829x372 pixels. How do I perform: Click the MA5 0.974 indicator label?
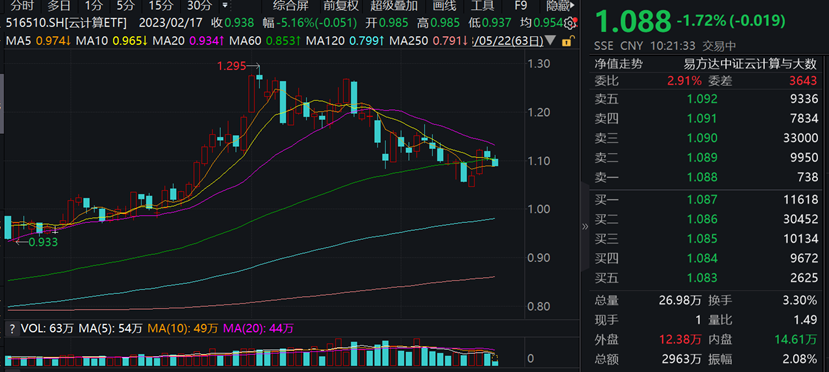tap(39, 40)
